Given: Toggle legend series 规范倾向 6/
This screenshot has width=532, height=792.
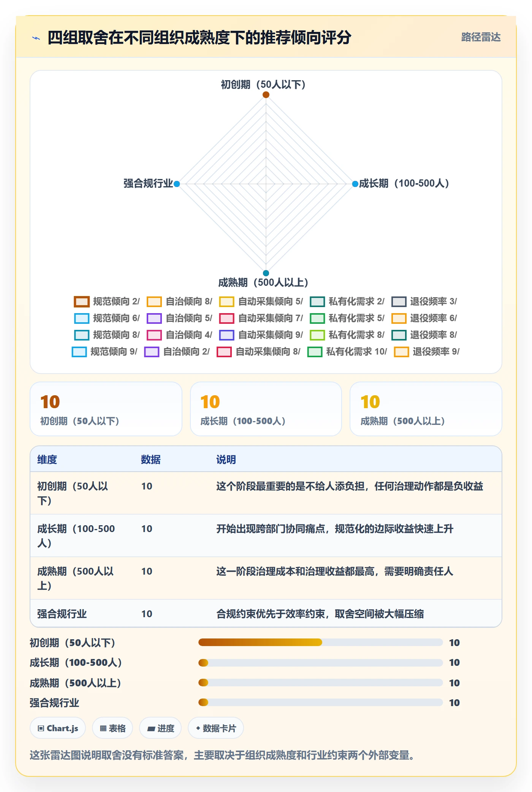Looking at the screenshot, I should point(107,318).
